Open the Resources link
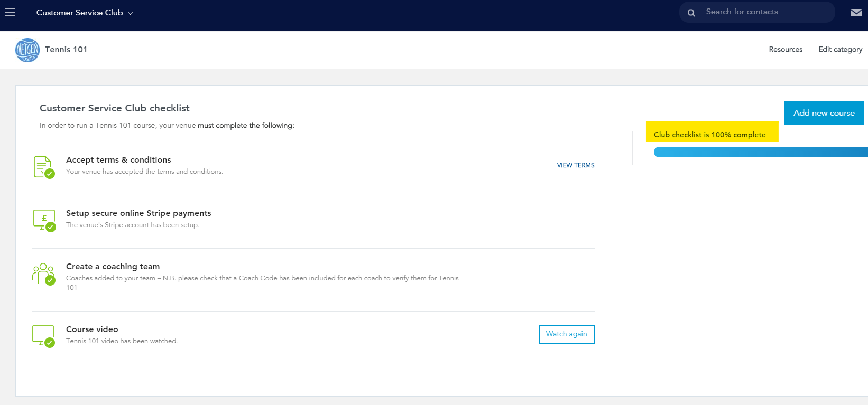868x405 pixels. point(786,49)
